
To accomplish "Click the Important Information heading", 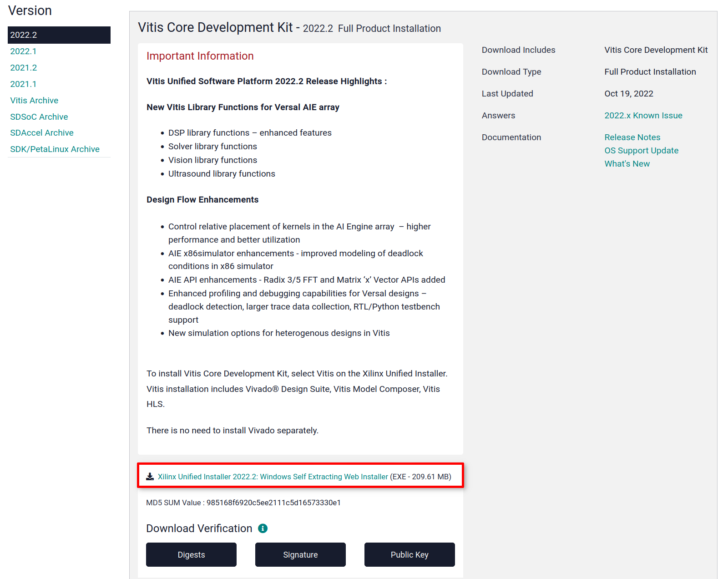I will click(x=200, y=56).
